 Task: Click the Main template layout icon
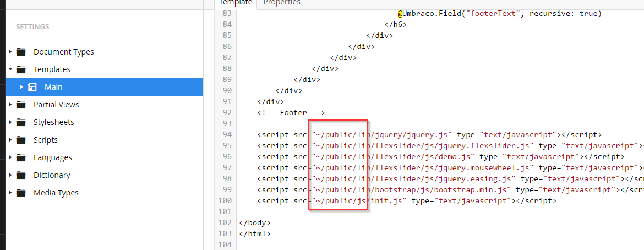point(32,87)
